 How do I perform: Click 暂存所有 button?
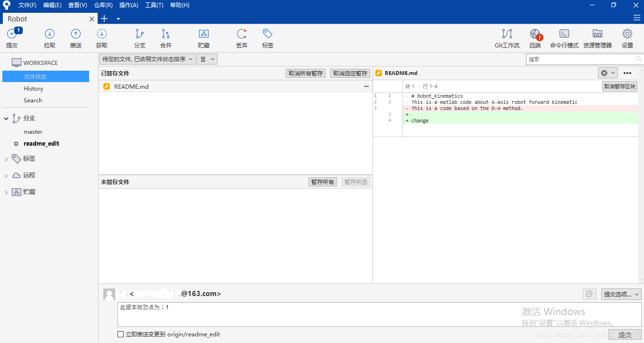click(x=323, y=182)
